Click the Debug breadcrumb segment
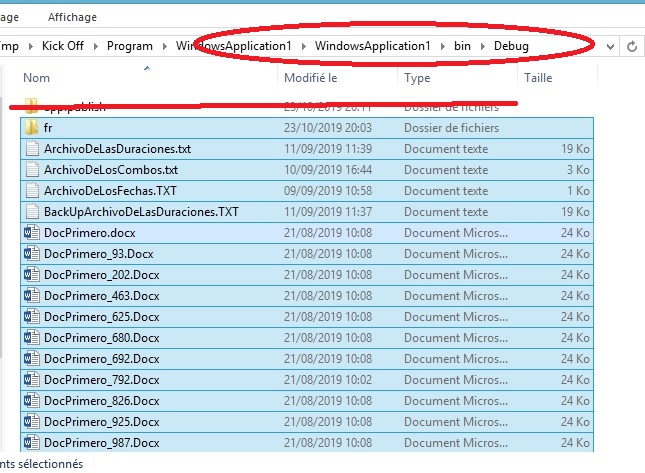The height and width of the screenshot is (473, 645). point(511,46)
